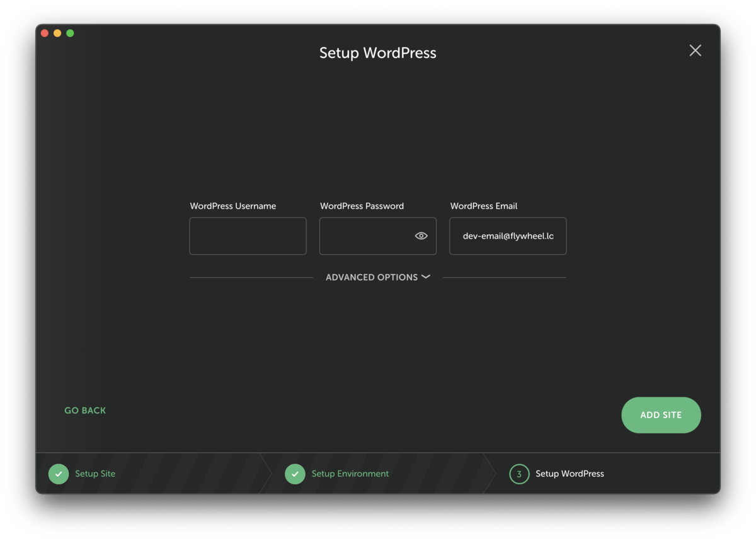
Task: Click the Setup WordPress heading title
Action: point(378,53)
